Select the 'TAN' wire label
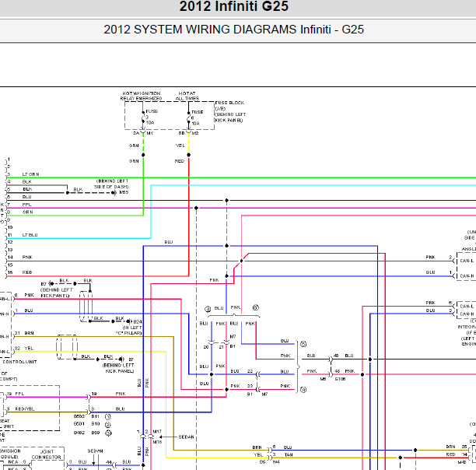This screenshot has width=476, height=470. click(289, 454)
